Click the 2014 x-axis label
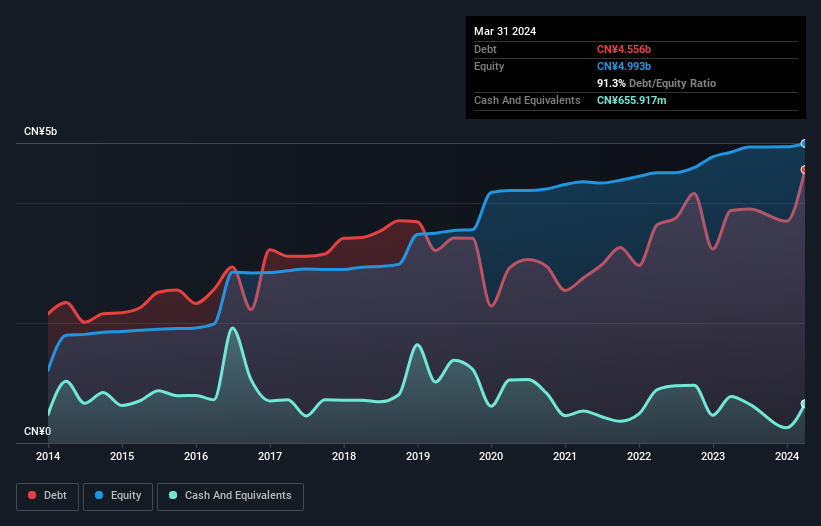 48,456
